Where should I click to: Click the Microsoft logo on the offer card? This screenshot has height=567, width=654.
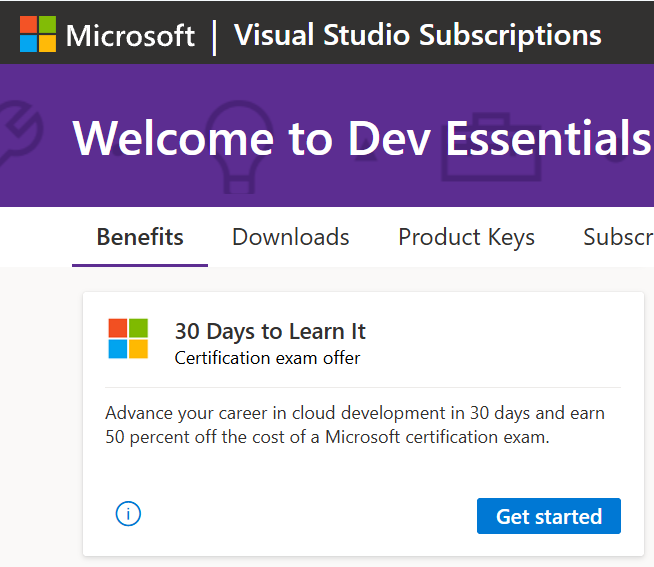tap(128, 338)
